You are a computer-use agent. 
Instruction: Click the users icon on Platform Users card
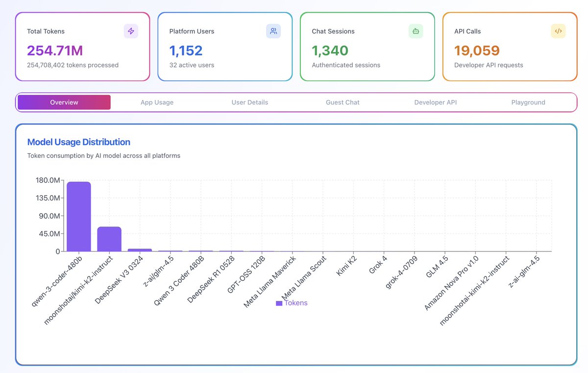(273, 31)
